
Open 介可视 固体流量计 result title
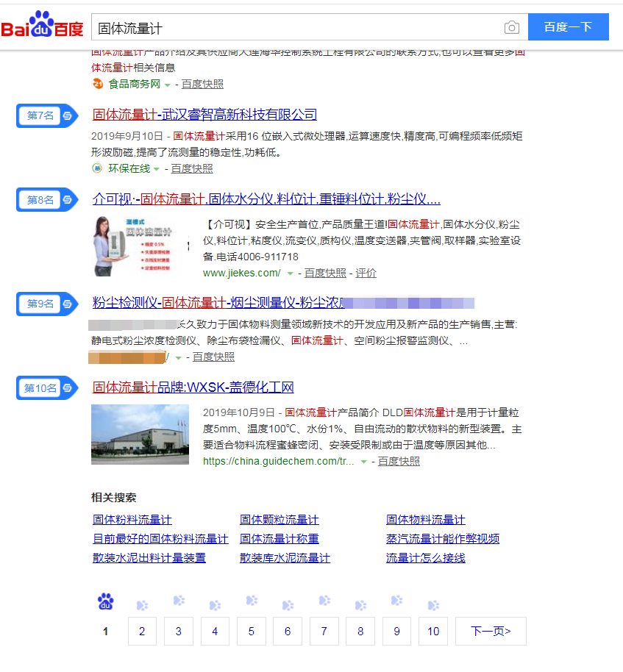[266, 199]
